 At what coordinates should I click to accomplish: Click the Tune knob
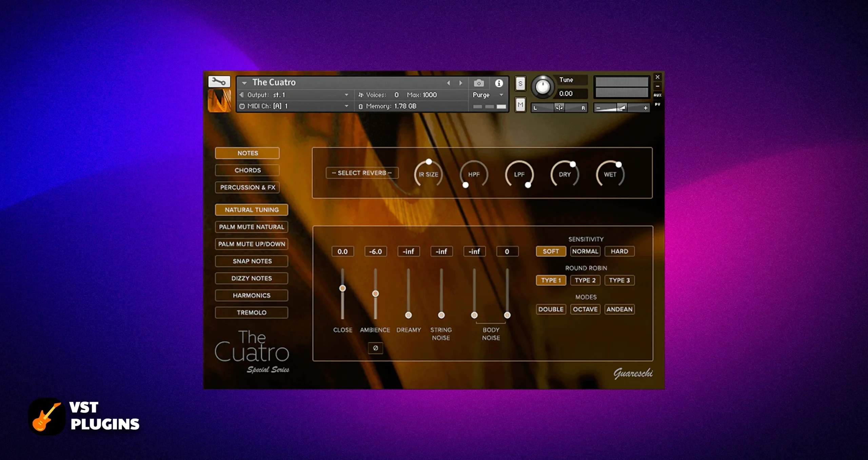pos(542,87)
